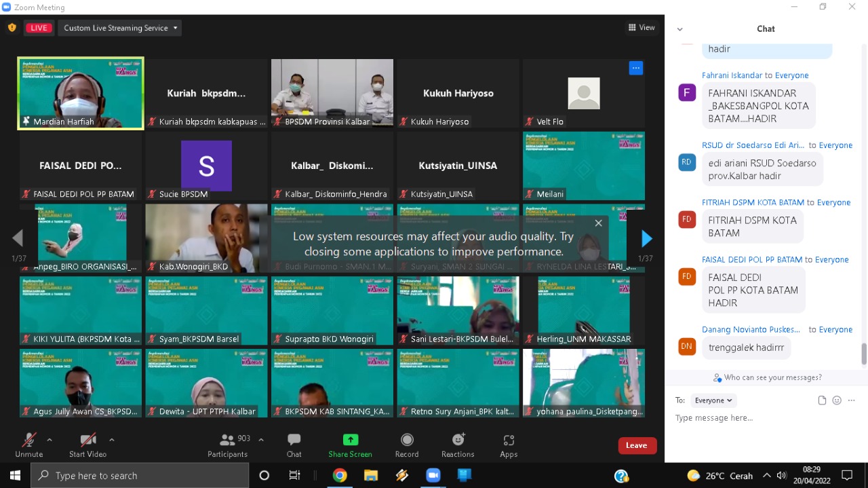Image resolution: width=868 pixels, height=488 pixels.
Task: Open Google Chrome from the taskbar
Action: point(340,475)
